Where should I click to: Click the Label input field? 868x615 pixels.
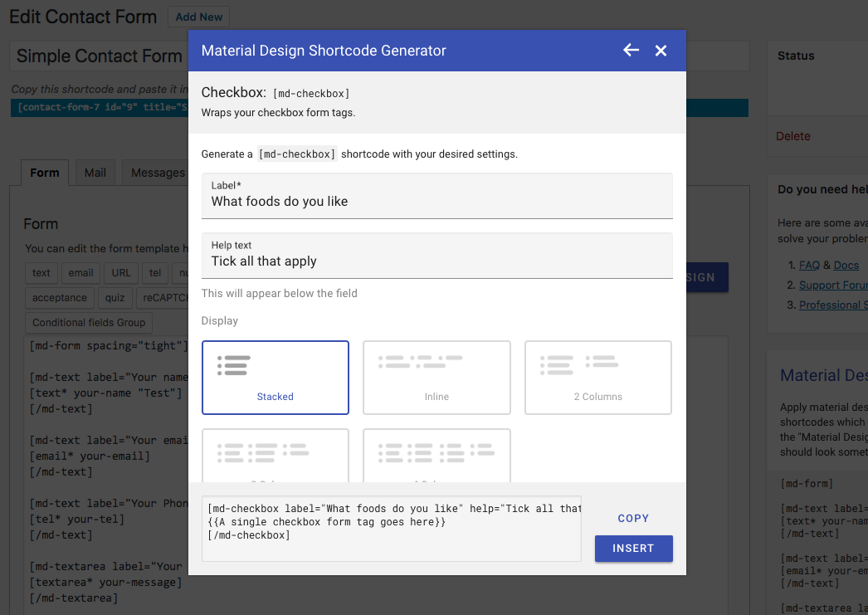pos(436,202)
